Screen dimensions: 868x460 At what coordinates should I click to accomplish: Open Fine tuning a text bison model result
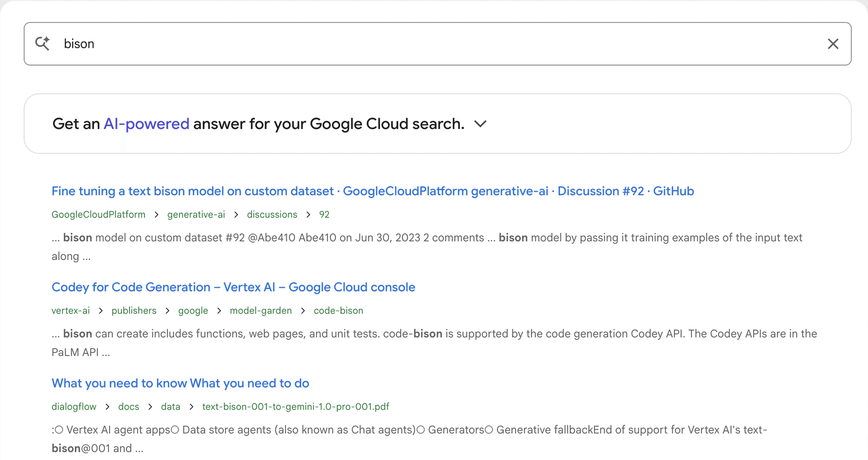tap(373, 191)
